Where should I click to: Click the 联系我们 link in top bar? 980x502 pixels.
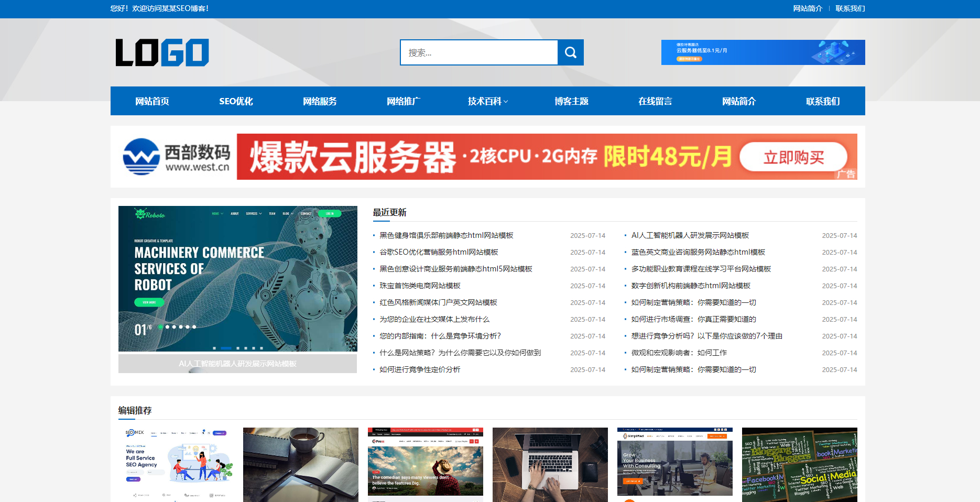pos(850,8)
